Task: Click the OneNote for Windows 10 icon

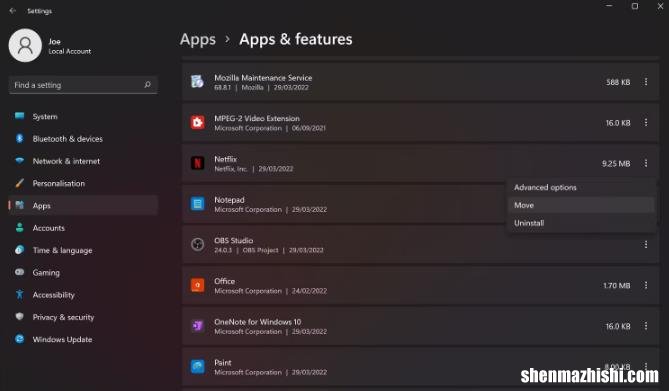Action: (197, 326)
